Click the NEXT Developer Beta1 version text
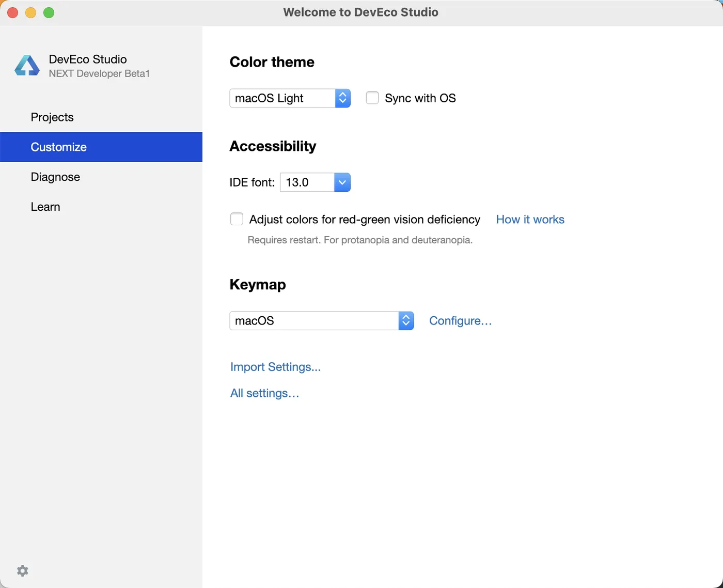The width and height of the screenshot is (723, 588). 99,73
